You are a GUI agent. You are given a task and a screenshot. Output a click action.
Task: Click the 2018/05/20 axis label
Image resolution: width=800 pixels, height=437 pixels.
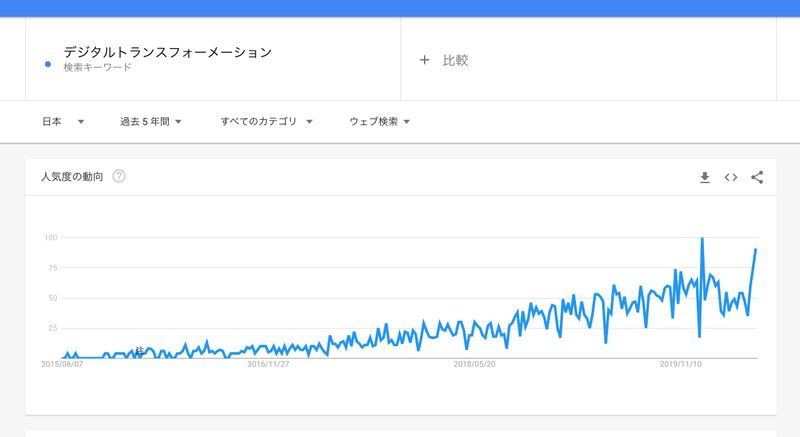[x=474, y=365]
